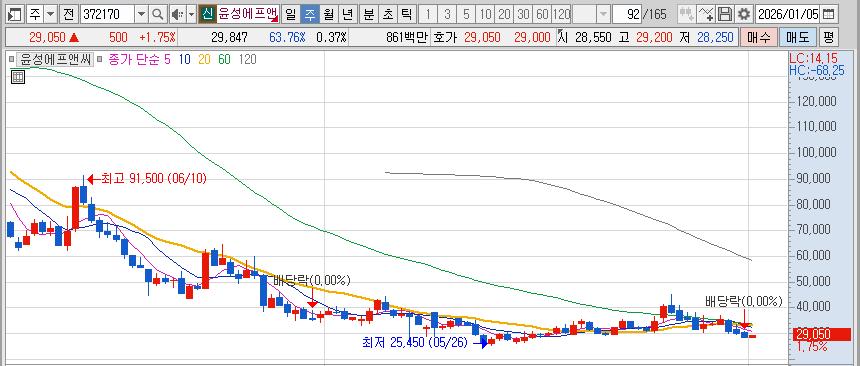Click the gray 120 moving average legend
This screenshot has width=860, height=366.
tap(247, 59)
